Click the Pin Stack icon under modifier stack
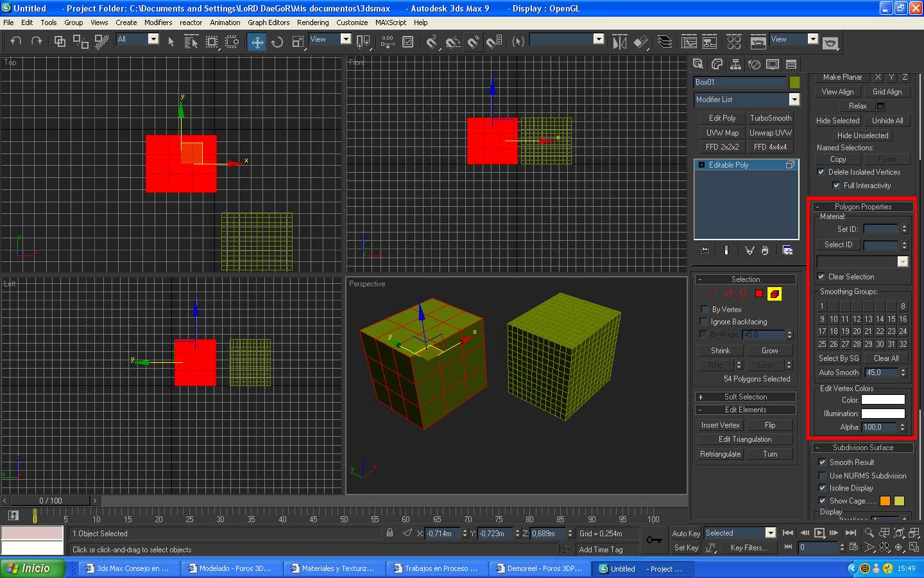Screen dimensions: 924x578 [x=705, y=250]
